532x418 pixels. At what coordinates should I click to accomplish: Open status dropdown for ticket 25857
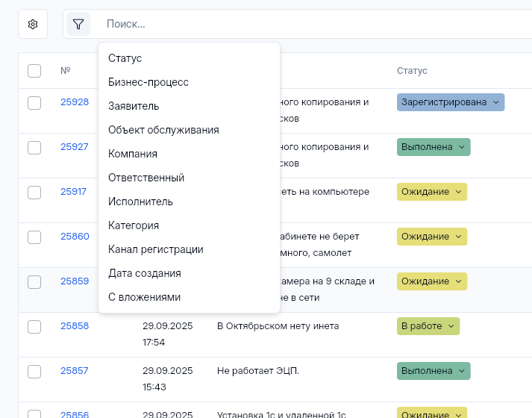(434, 371)
